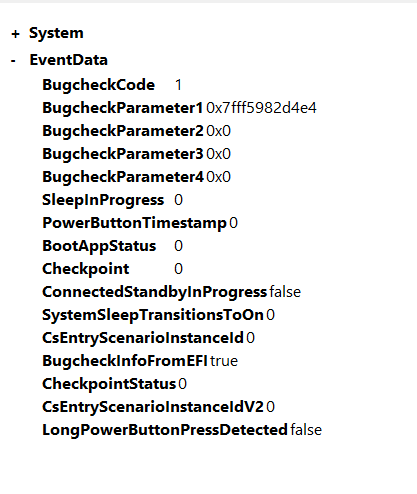Click the BugcheckParameter4 label
The image size is (417, 494).
pyautogui.click(x=123, y=177)
